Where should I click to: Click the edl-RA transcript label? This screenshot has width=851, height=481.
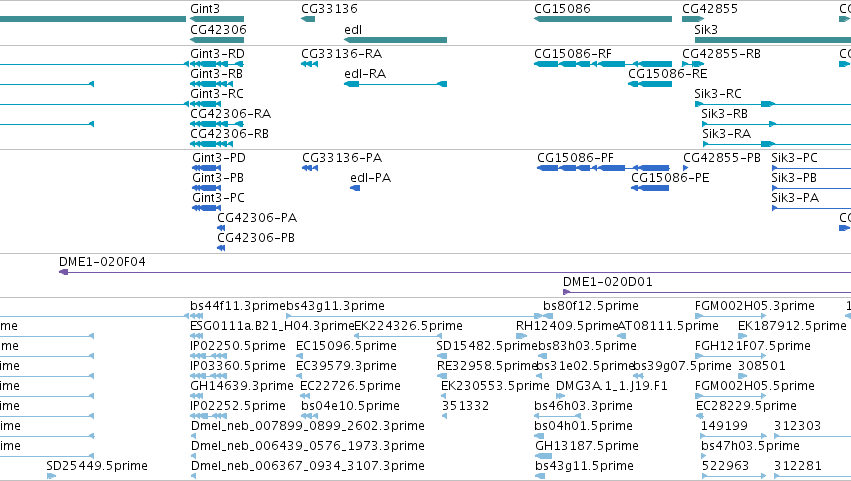click(365, 74)
